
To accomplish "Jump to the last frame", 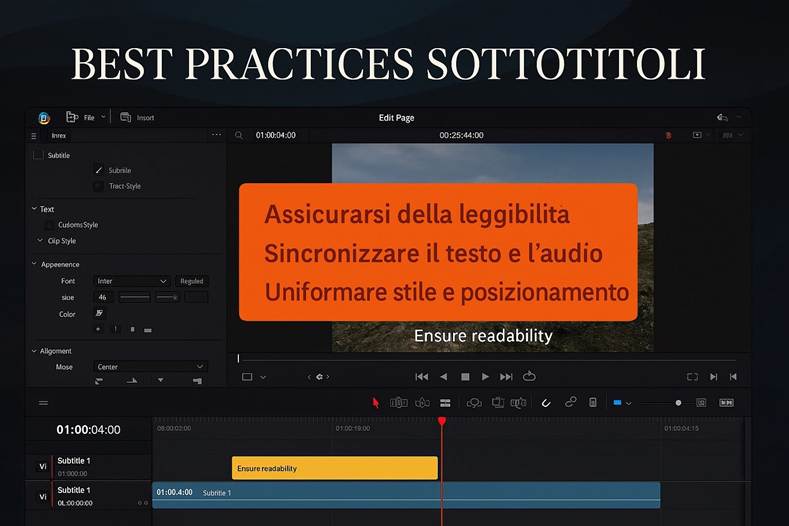I will pos(506,377).
